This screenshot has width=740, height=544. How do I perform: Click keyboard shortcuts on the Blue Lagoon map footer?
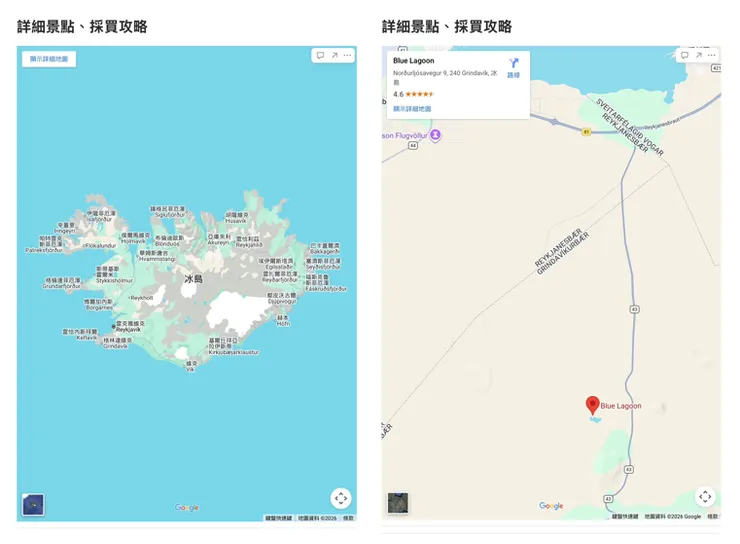(625, 517)
